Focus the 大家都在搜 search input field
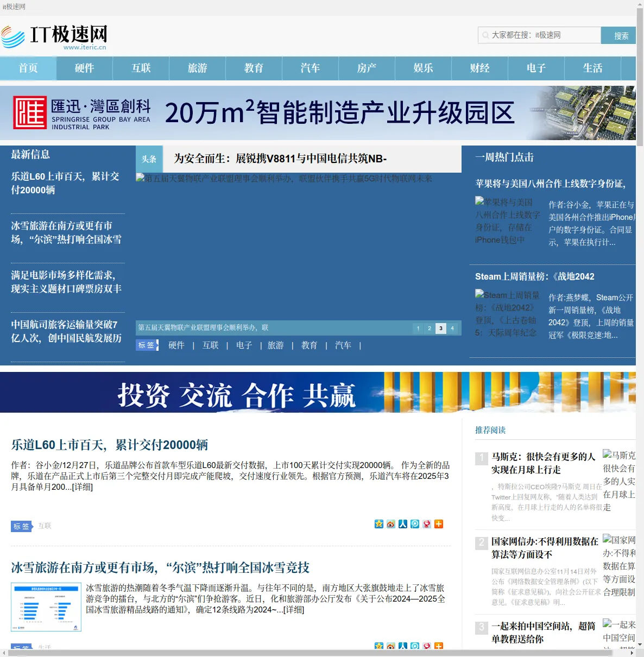 pos(539,35)
